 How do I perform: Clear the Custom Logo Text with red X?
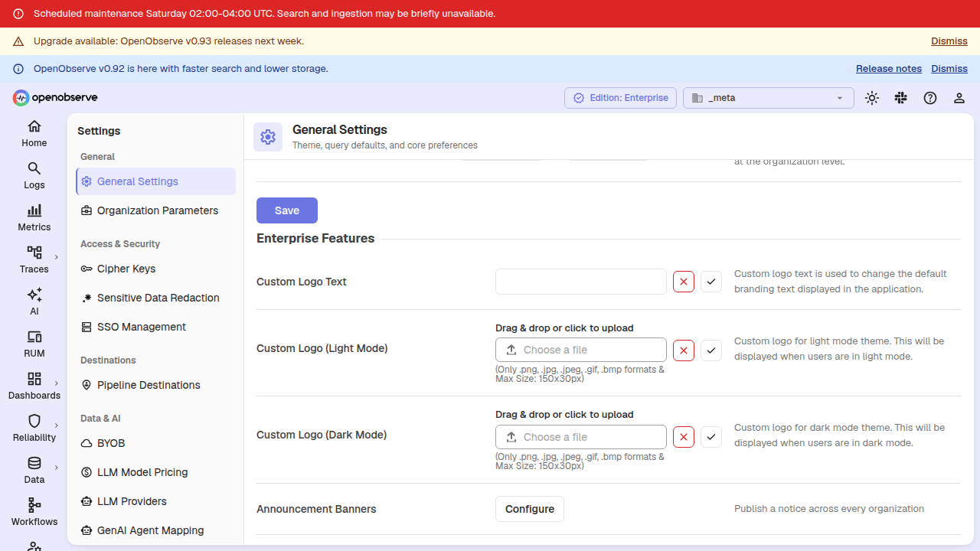click(x=684, y=282)
